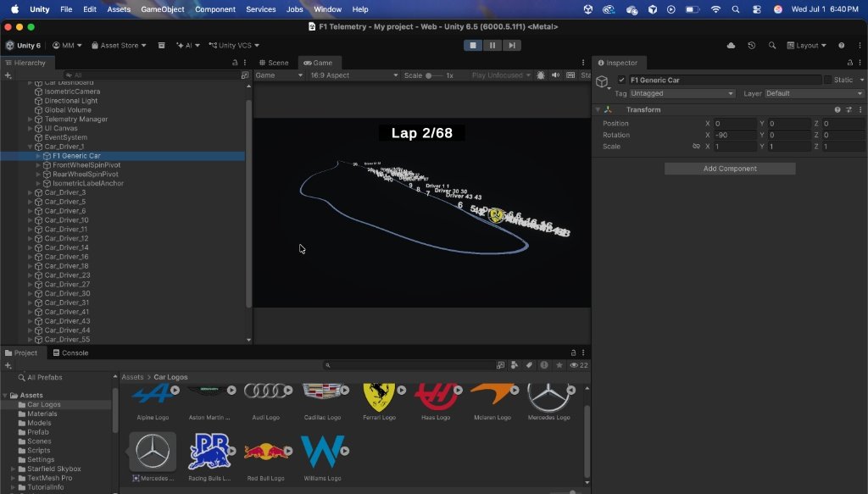Open the Game display dropdown
Image resolution: width=868 pixels, height=494 pixels.
(x=279, y=75)
